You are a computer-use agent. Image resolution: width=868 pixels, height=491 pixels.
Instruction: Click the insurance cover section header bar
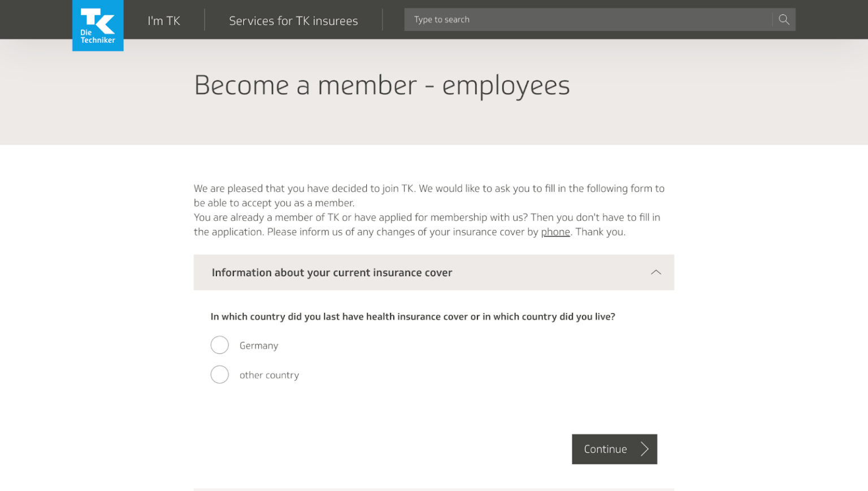click(434, 272)
